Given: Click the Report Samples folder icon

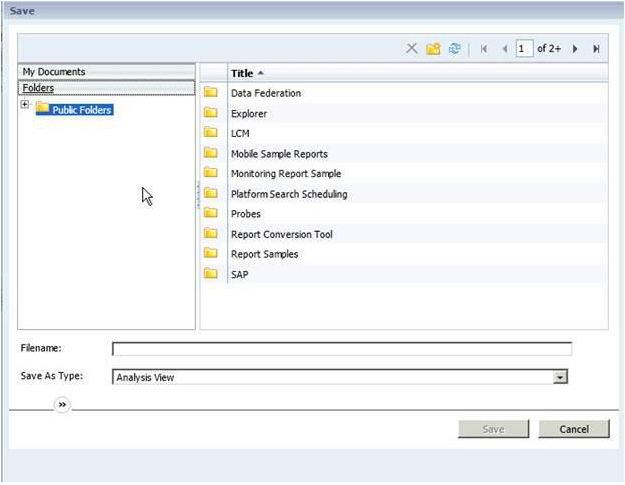Looking at the screenshot, I should (x=210, y=253).
